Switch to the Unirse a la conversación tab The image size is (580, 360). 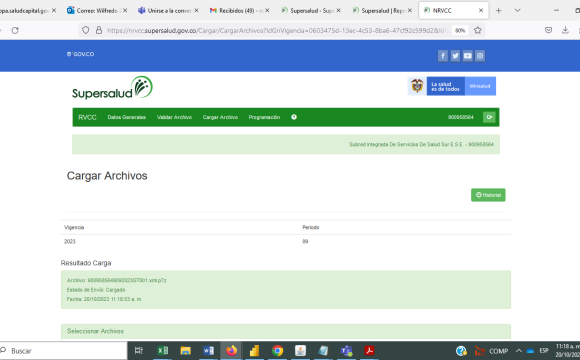pyautogui.click(x=168, y=10)
